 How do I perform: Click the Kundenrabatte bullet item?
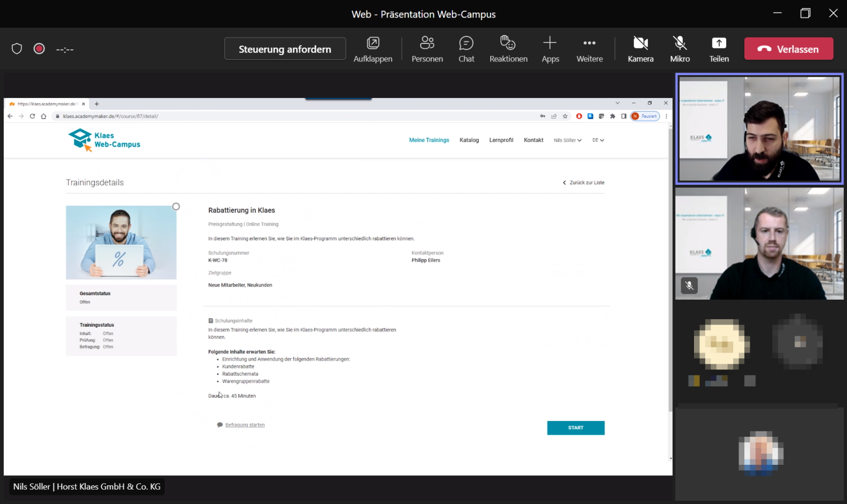(x=238, y=366)
